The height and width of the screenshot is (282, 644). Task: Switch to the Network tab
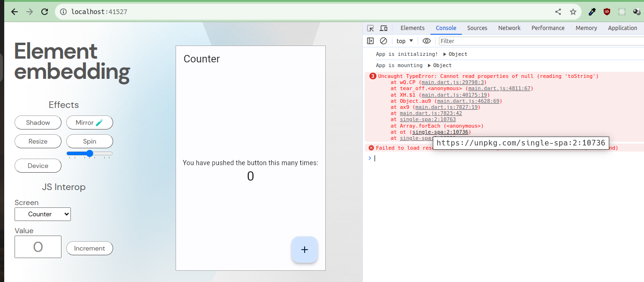[509, 28]
